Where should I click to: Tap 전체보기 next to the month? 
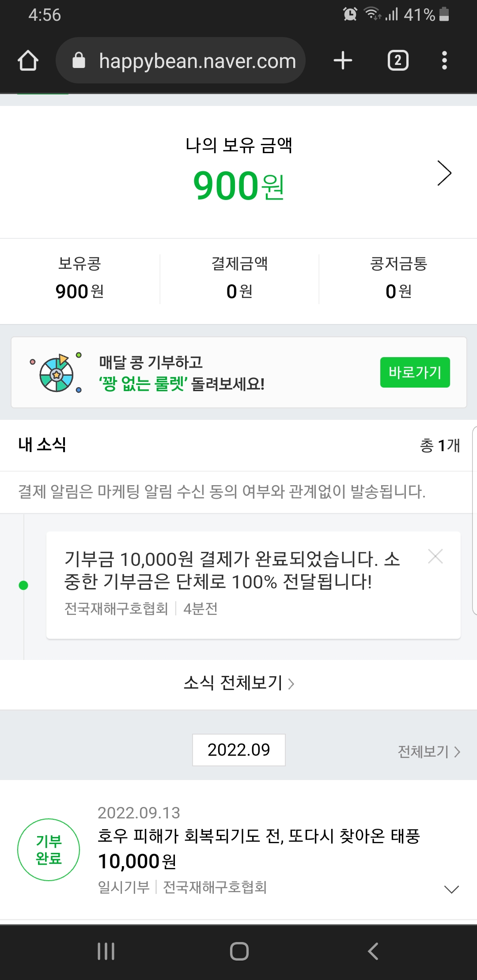[x=428, y=751]
